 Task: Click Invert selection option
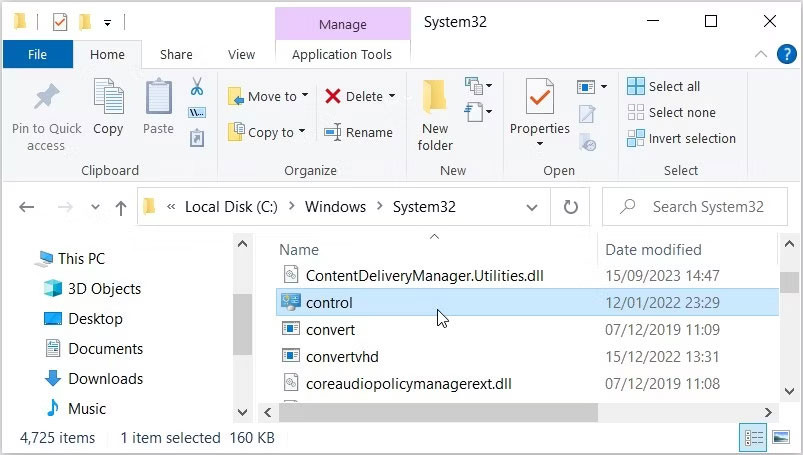(681, 139)
